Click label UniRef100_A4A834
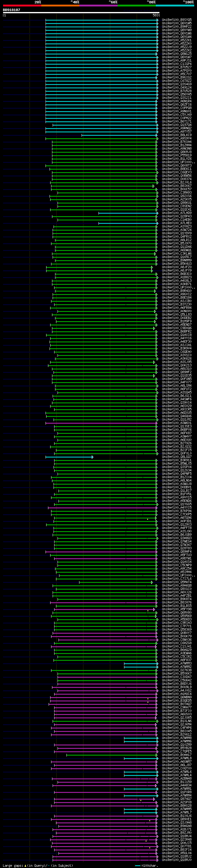 177,785
